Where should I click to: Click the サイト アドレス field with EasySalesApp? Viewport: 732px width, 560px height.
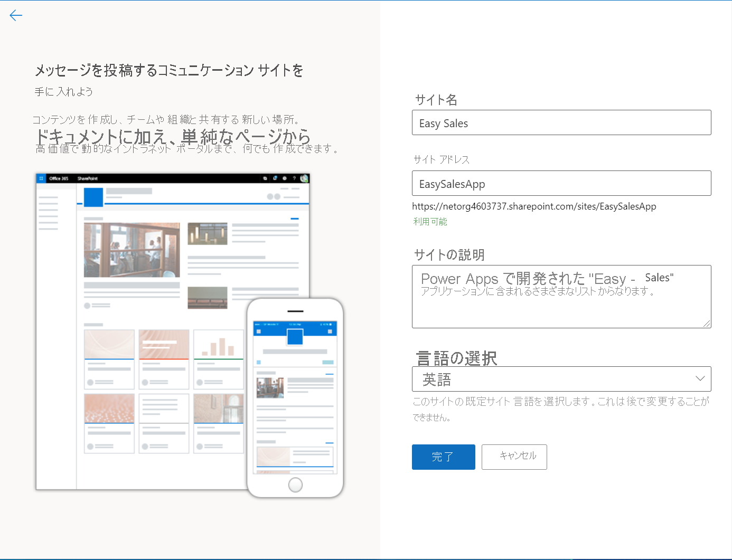pos(561,183)
